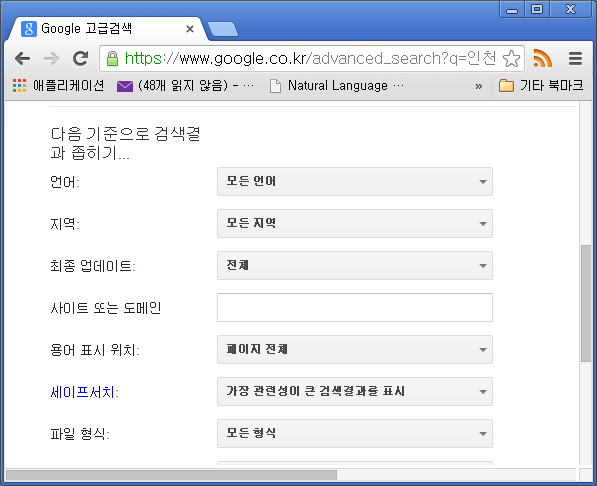Viewport: 597px width, 486px height.
Task: Open the RSS feed extension icon
Action: pyautogui.click(x=543, y=58)
